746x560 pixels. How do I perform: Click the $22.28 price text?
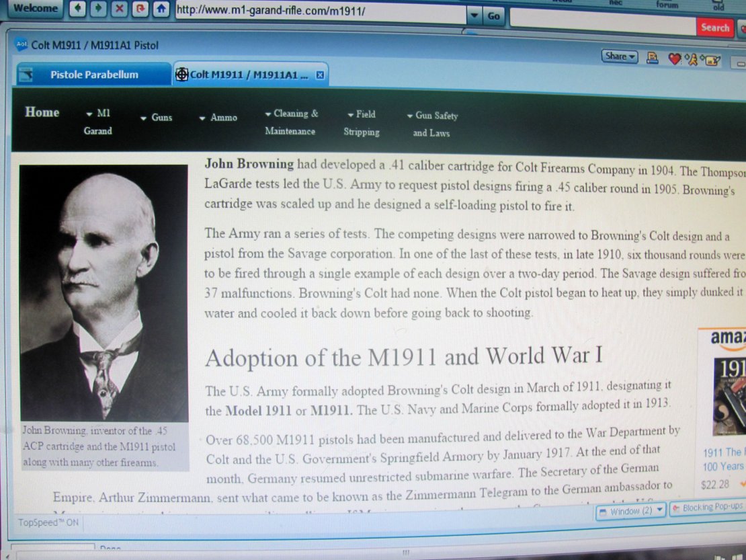[714, 484]
